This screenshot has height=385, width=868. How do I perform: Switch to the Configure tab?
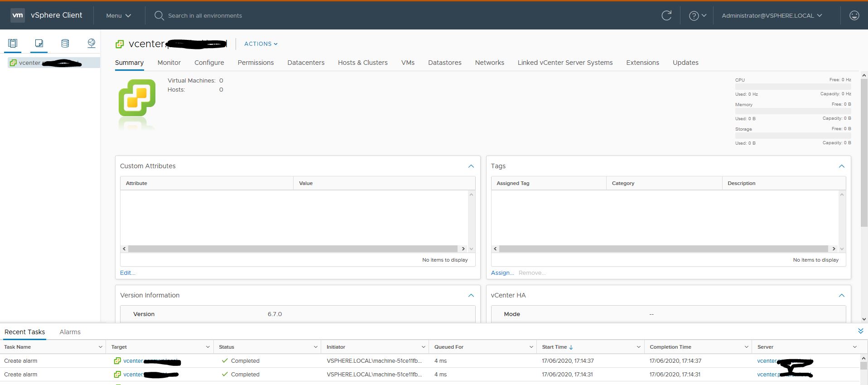(209, 63)
